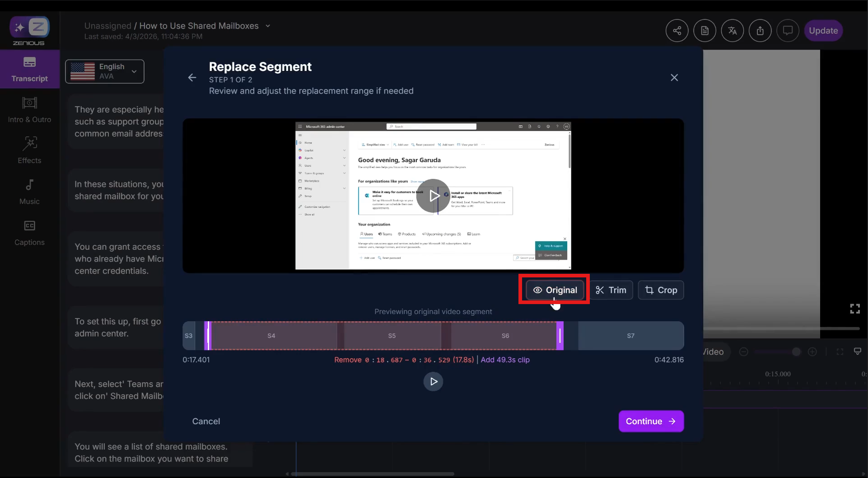Click the Continue button
The image size is (868, 478).
[651, 421]
